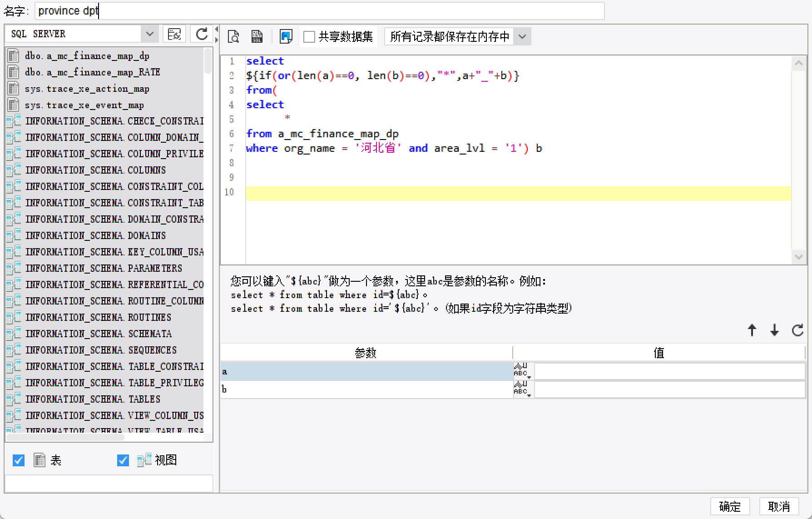This screenshot has height=519, width=812.
Task: Open type selector for parameter a
Action: point(522,372)
